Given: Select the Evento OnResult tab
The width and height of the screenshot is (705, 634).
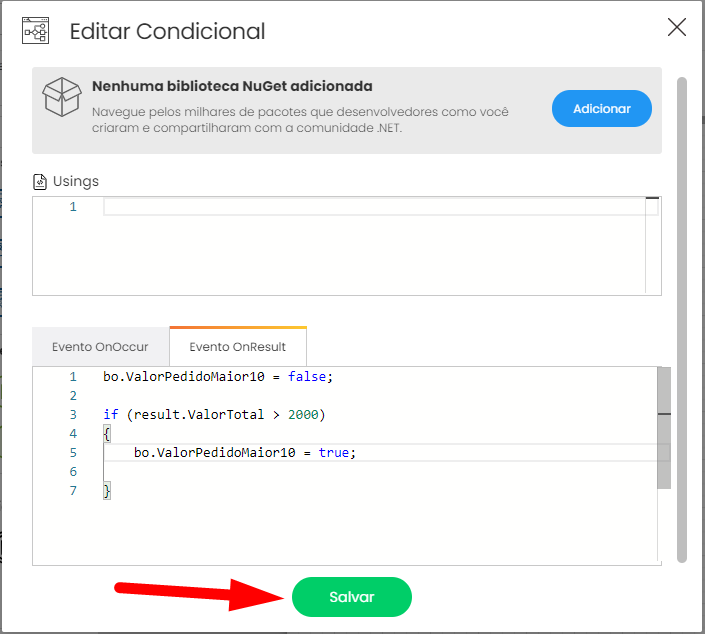Looking at the screenshot, I should point(238,347).
